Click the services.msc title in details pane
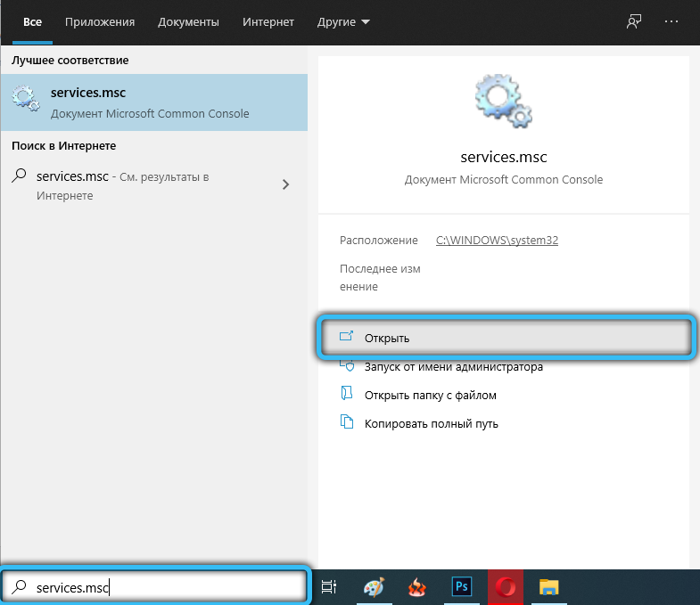The image size is (700, 605). tap(504, 157)
